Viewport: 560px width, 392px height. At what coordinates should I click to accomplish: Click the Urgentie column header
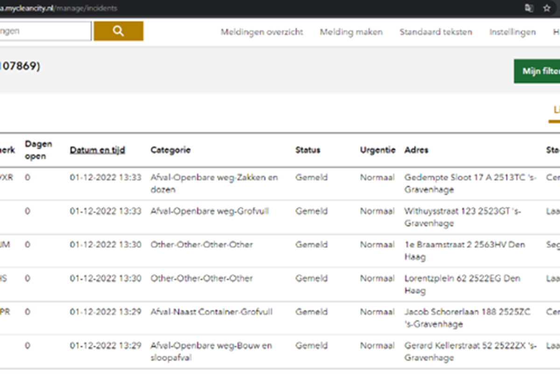coord(378,150)
